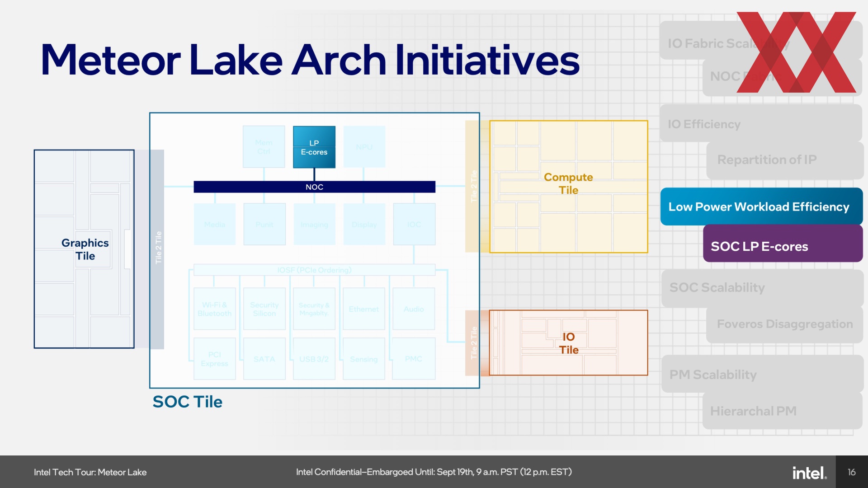Image resolution: width=868 pixels, height=488 pixels.
Task: Click the Wi-Fi & Bluetooth block
Action: 215,309
